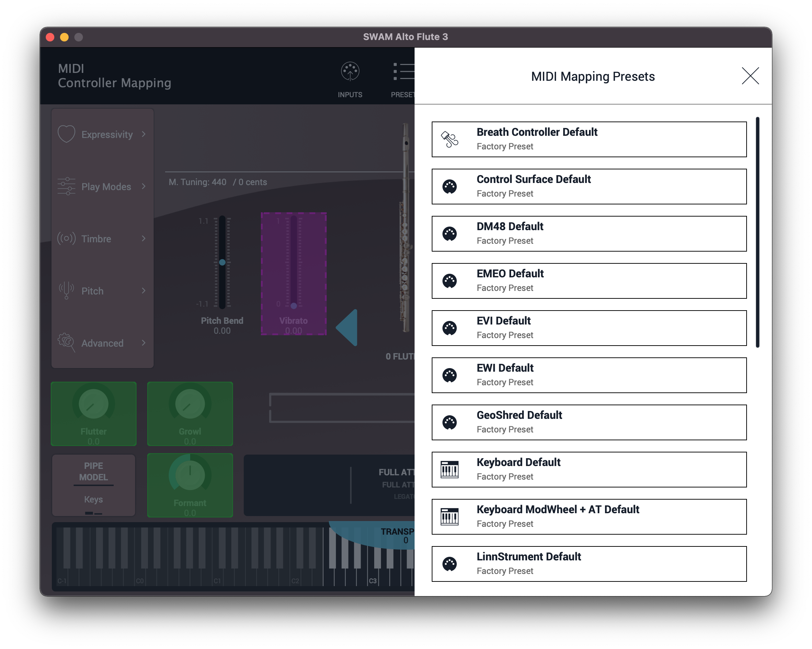
Task: Open the Pitch menu item
Action: pyautogui.click(x=102, y=291)
